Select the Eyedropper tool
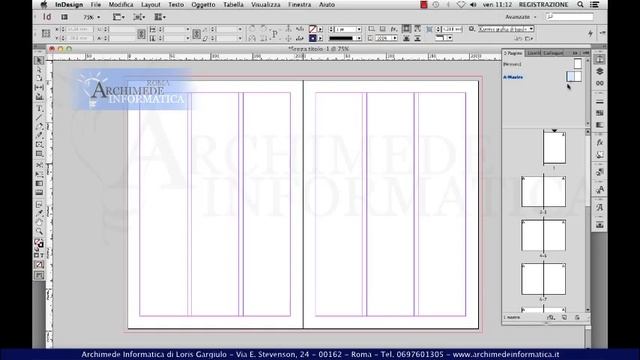Image resolution: width=640 pixels, height=360 pixels. (x=39, y=213)
